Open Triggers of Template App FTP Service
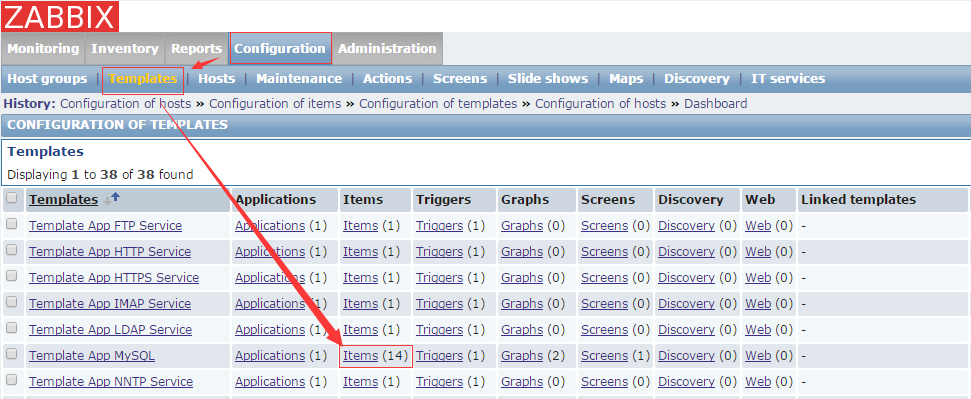971x399 pixels. [x=439, y=226]
